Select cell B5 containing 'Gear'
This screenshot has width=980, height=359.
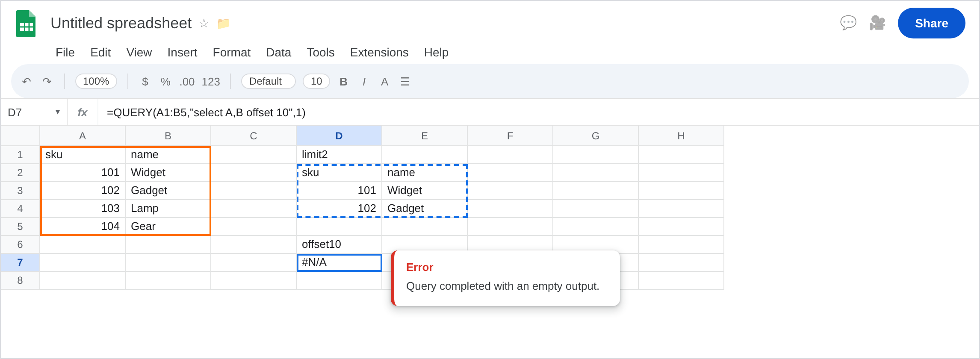tap(168, 227)
